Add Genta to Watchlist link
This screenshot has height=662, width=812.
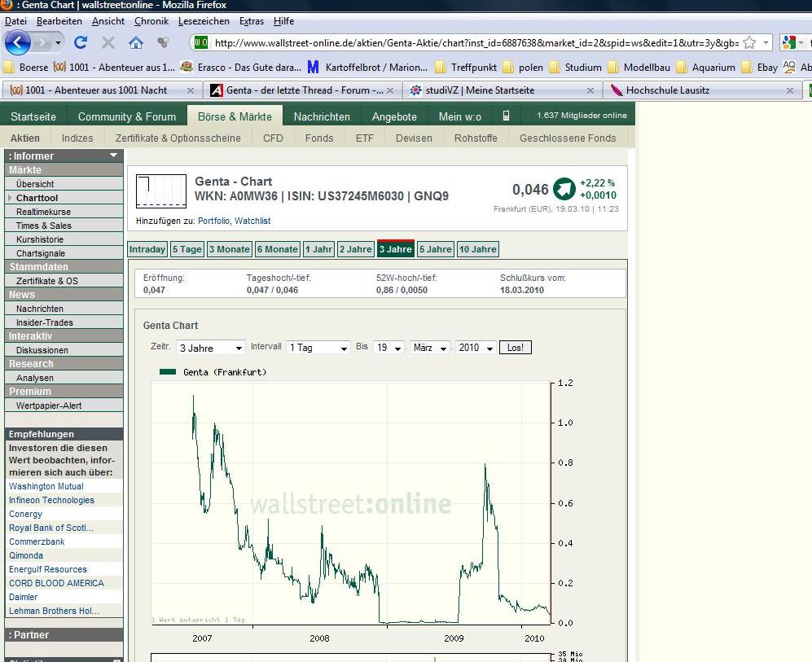coord(252,221)
